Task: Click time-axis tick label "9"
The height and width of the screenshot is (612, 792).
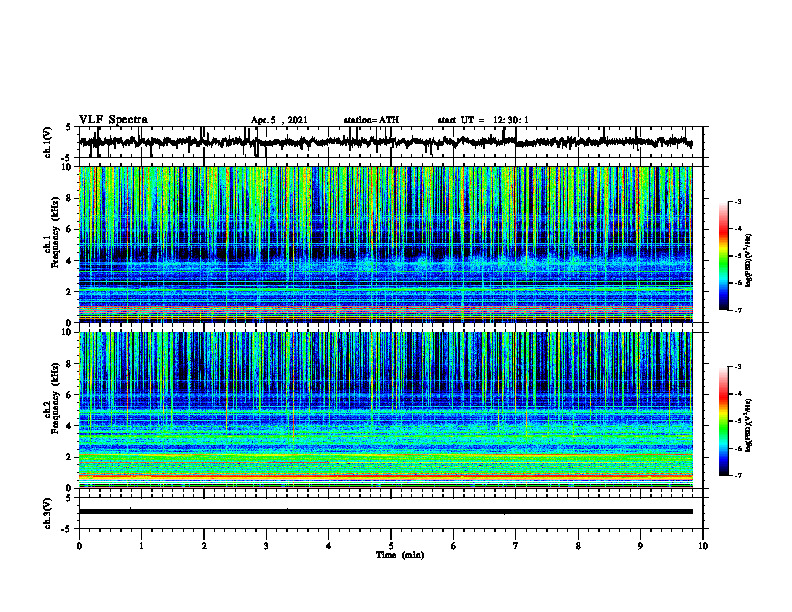Action: [640, 546]
